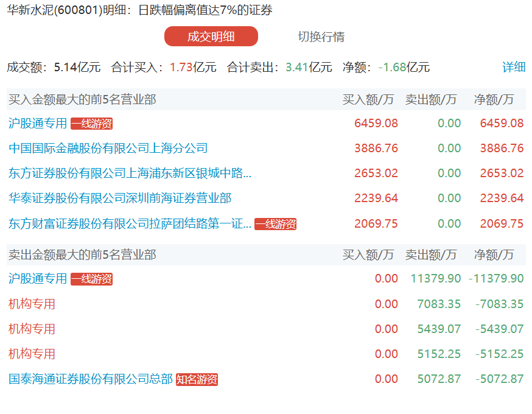Click buy amount 2239.64 for 华泰证券
532x414 pixels.
coord(376,198)
